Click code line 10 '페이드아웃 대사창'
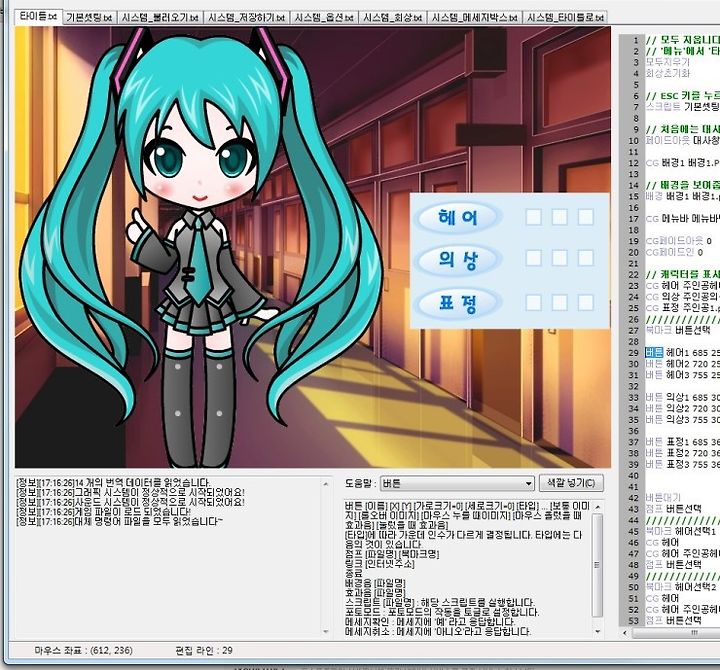Image resolution: width=720 pixels, height=670 pixels. (x=682, y=140)
